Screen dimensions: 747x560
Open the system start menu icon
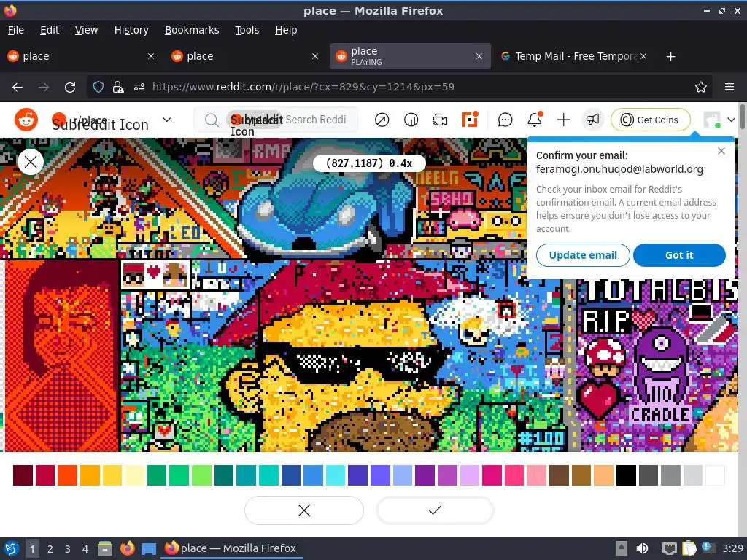point(12,548)
